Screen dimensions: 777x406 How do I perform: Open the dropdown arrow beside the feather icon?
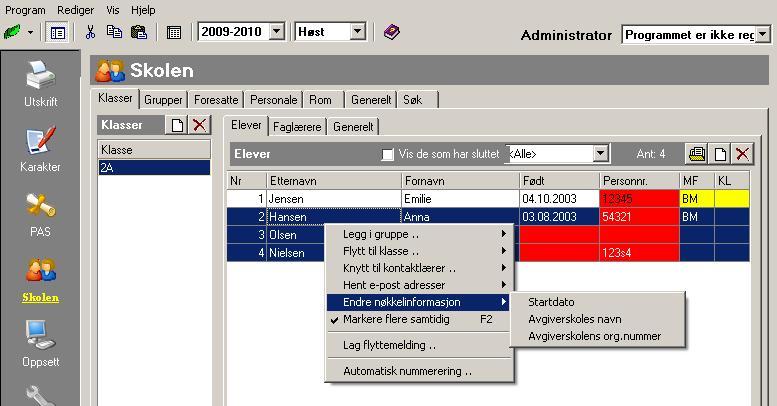point(30,33)
